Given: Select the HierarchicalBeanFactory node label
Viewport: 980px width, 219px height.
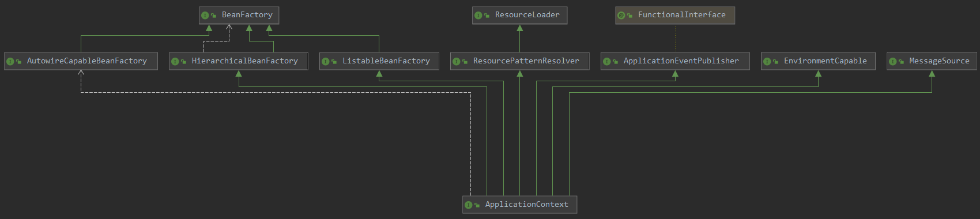Looking at the screenshot, I should click(245, 61).
